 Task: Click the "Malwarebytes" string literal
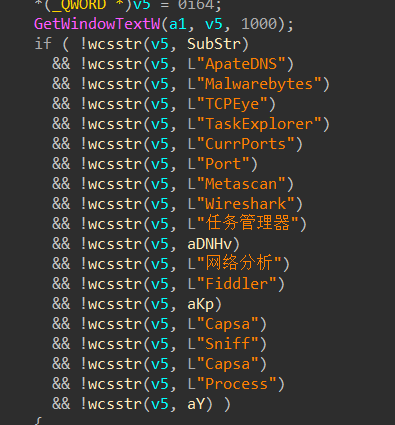[x=259, y=84]
